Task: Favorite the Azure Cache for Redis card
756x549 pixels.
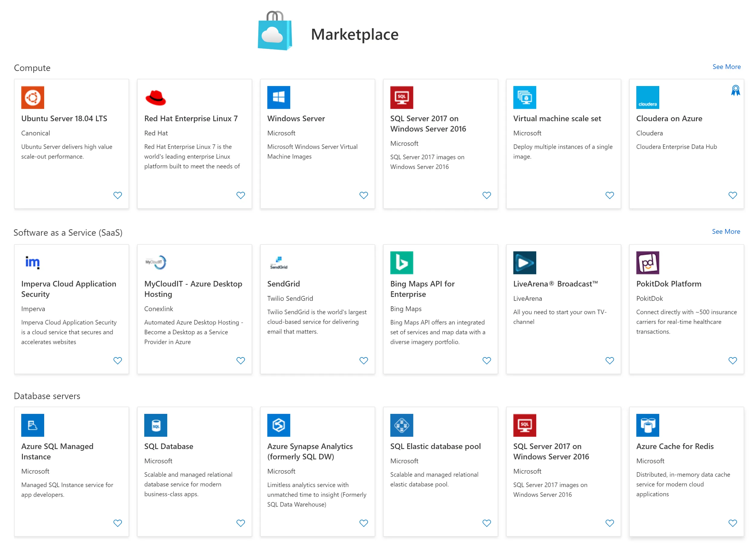Action: [733, 523]
